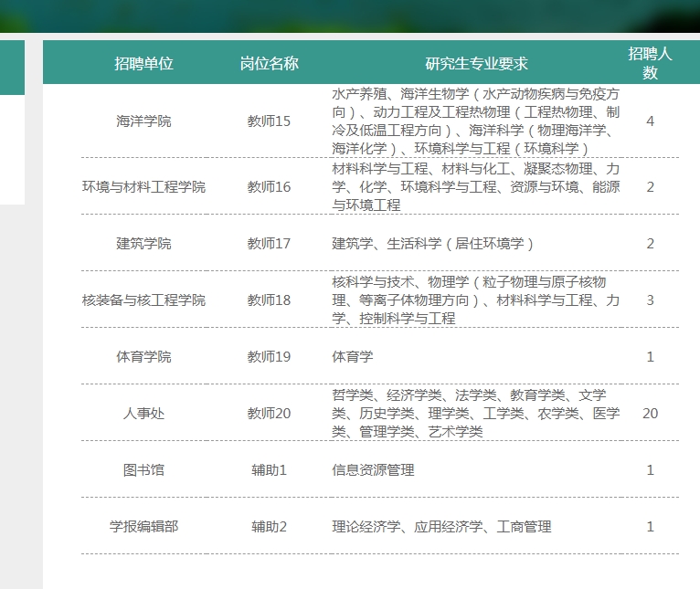
Task: Select the 教师20 position cell
Action: tap(269, 413)
